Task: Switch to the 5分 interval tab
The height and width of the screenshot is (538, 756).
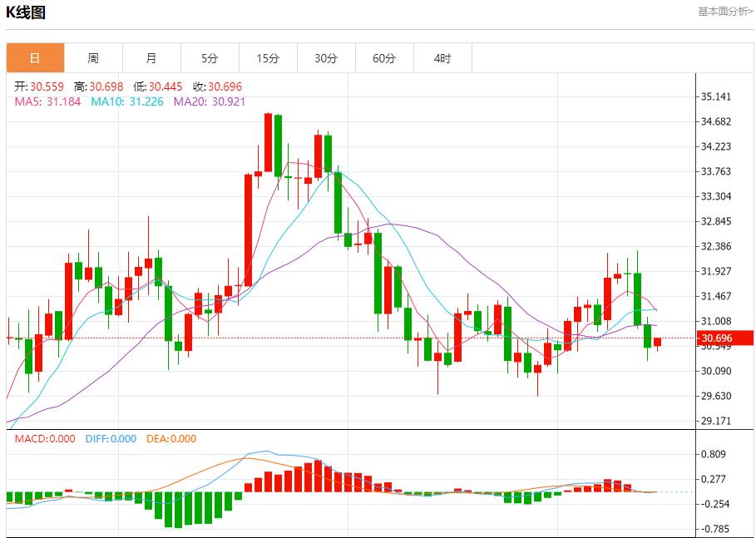Action: 210,58
